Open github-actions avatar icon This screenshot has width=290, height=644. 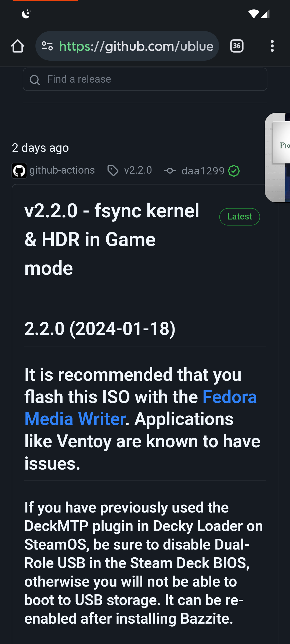coord(19,171)
